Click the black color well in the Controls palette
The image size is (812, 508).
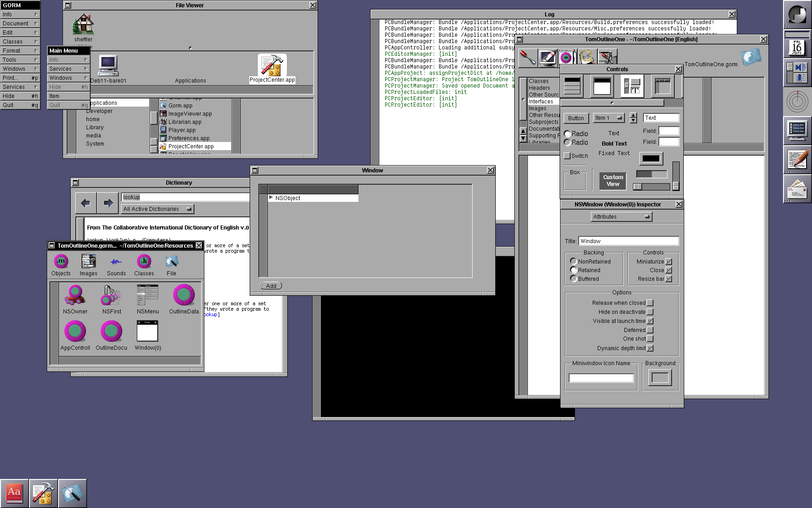(651, 158)
